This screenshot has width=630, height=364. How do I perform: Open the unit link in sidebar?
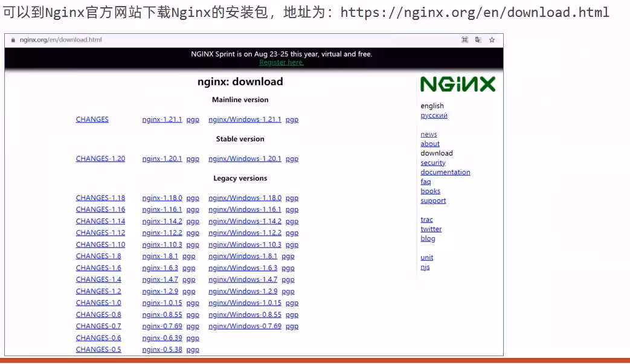(x=426, y=257)
